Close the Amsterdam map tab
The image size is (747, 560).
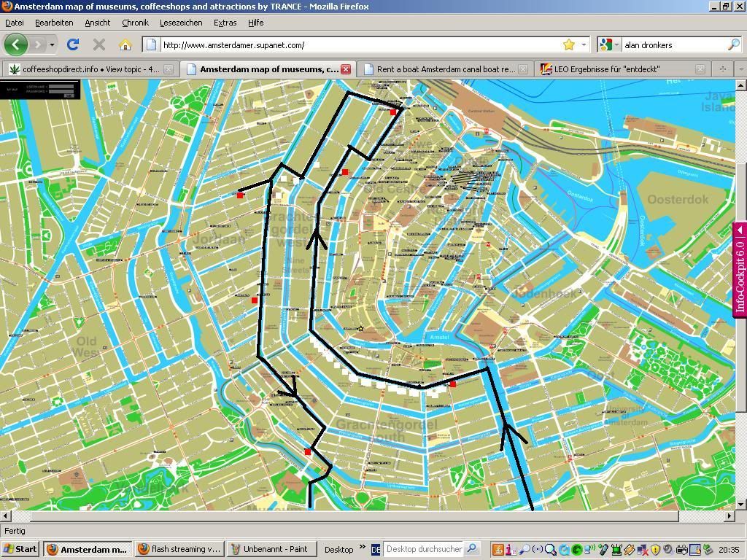[x=346, y=69]
